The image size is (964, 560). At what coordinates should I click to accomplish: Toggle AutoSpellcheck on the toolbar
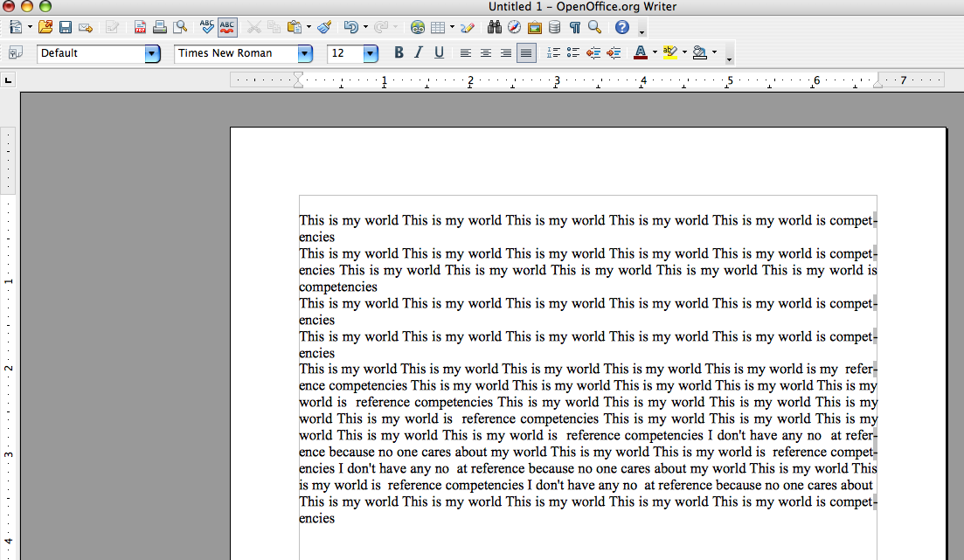227,27
